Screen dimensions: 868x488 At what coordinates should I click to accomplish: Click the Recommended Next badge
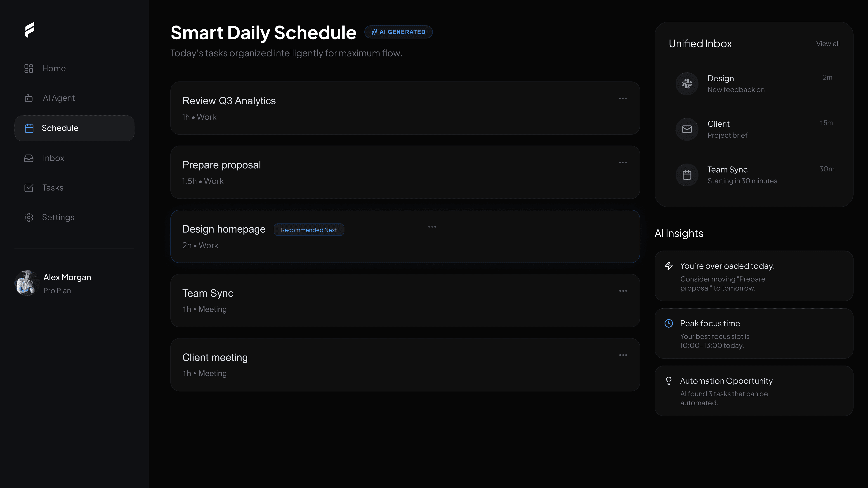pos(309,230)
